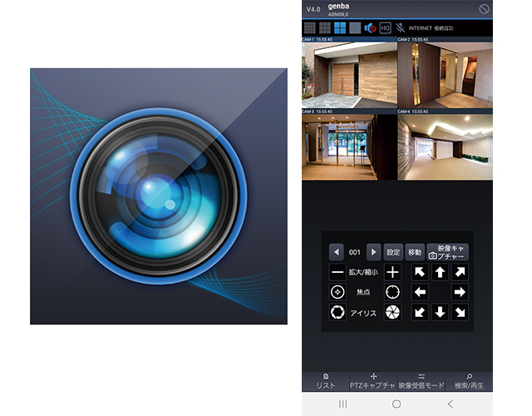Toggle HQ high quality video mode
The image size is (532, 416).
pyautogui.click(x=385, y=27)
